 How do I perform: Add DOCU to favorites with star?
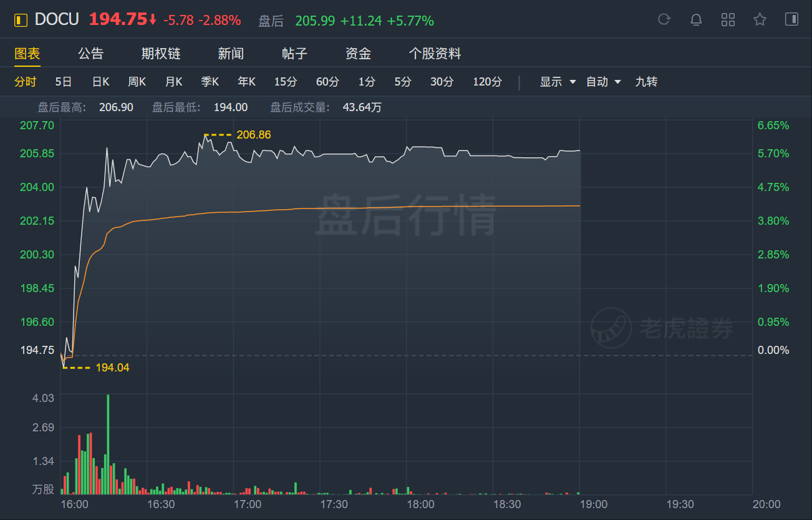760,19
